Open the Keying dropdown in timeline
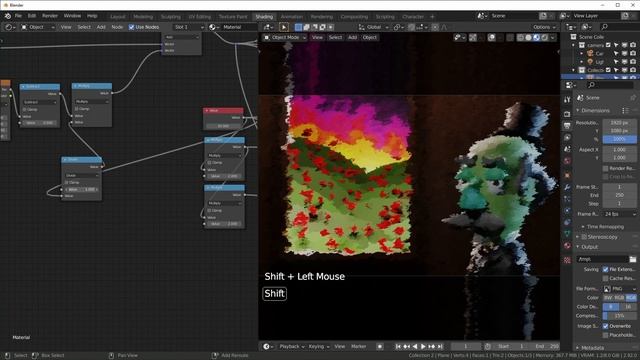Image resolution: width=640 pixels, height=360 pixels. pos(319,347)
